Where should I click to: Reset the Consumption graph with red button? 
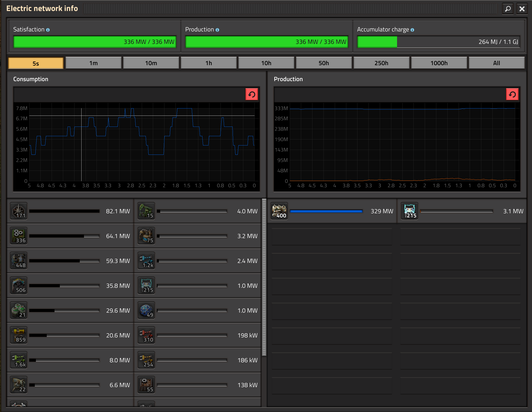click(252, 94)
